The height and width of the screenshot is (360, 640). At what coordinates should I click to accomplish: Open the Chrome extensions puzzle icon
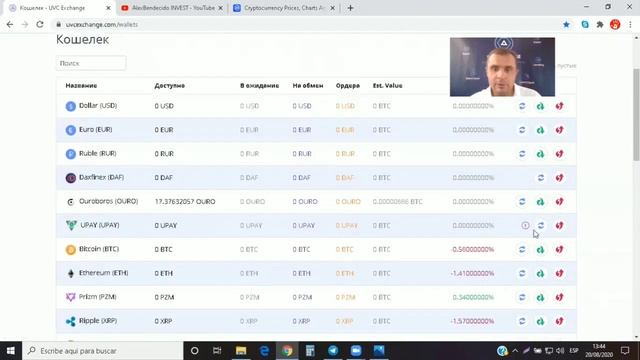click(600, 24)
